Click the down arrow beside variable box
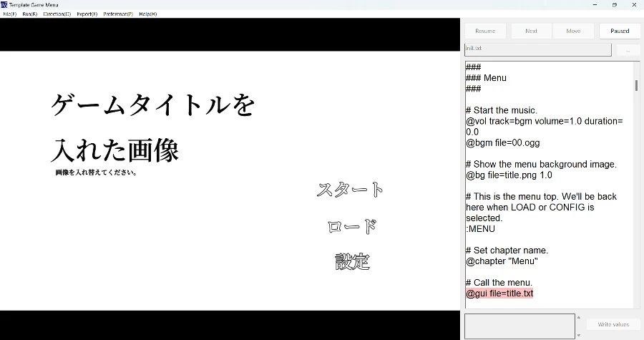The height and width of the screenshot is (340, 644). click(579, 336)
